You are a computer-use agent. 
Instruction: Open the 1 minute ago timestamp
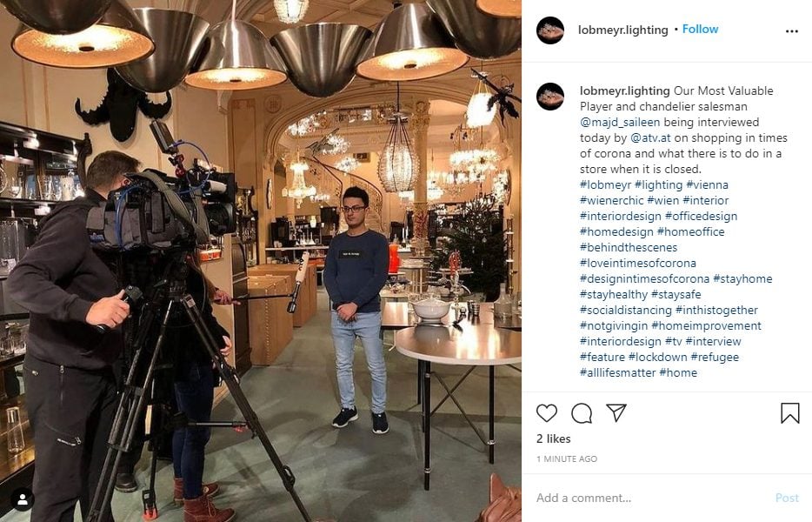567,458
